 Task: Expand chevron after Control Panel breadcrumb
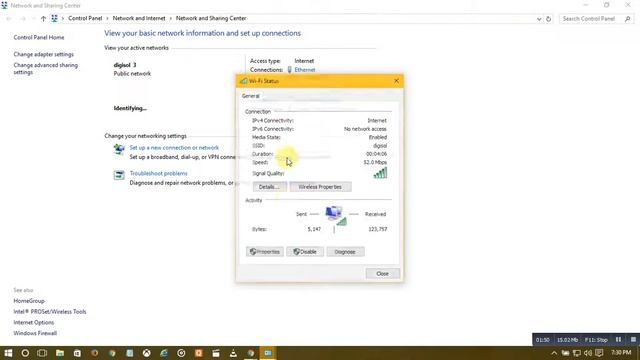point(107,18)
